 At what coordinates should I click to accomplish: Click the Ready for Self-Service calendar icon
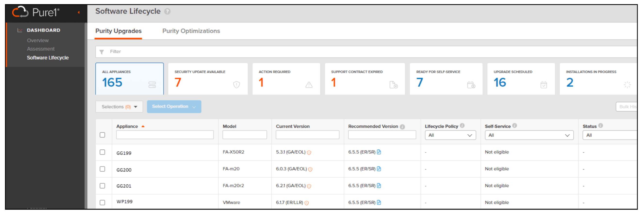pos(471,85)
